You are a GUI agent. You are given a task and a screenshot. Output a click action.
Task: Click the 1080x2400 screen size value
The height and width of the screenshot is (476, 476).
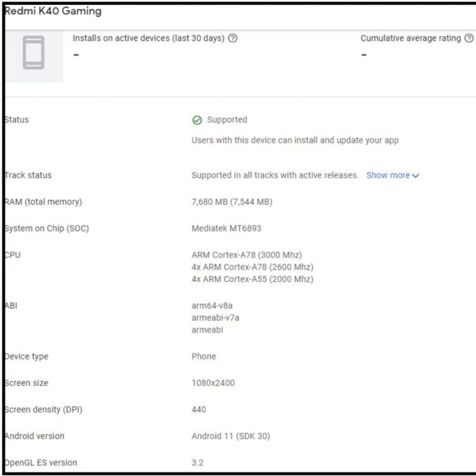tap(213, 383)
